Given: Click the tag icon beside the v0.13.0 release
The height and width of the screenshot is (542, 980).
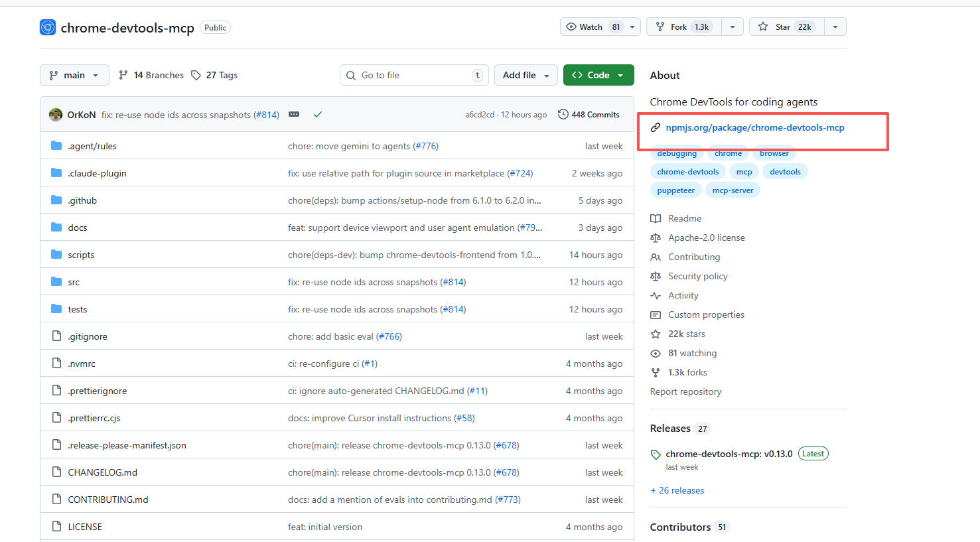Looking at the screenshot, I should pyautogui.click(x=656, y=454).
